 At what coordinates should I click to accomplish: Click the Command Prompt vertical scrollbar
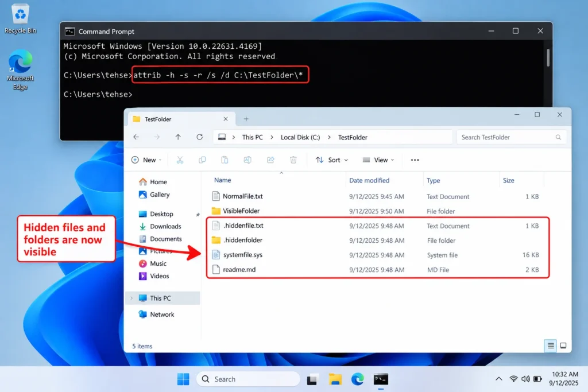(x=548, y=57)
